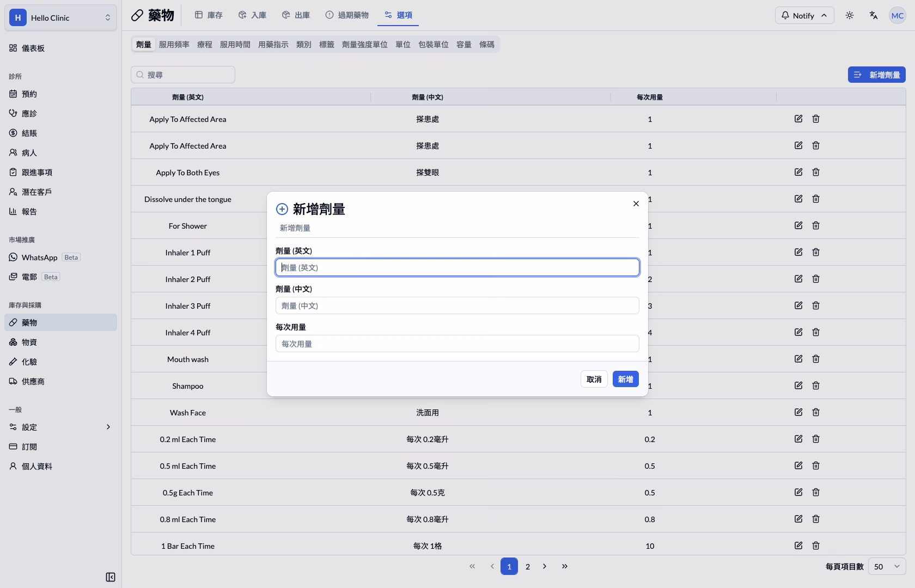Open 報告 in the sidebar
Image resolution: width=915 pixels, height=588 pixels.
(x=61, y=211)
